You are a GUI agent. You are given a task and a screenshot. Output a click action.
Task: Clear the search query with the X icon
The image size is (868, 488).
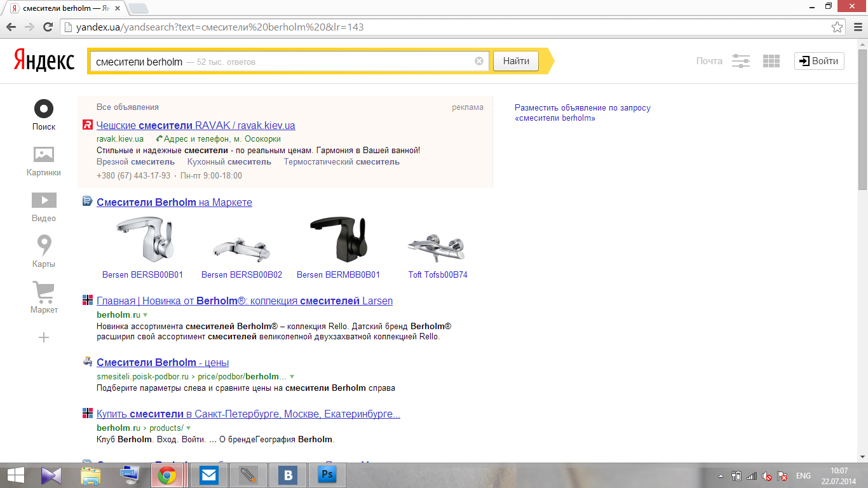(x=479, y=62)
